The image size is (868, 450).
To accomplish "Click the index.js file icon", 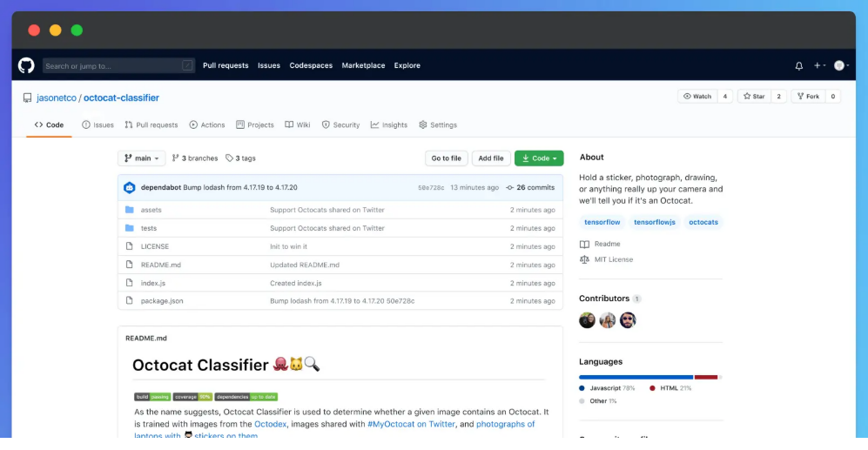I will click(x=130, y=283).
